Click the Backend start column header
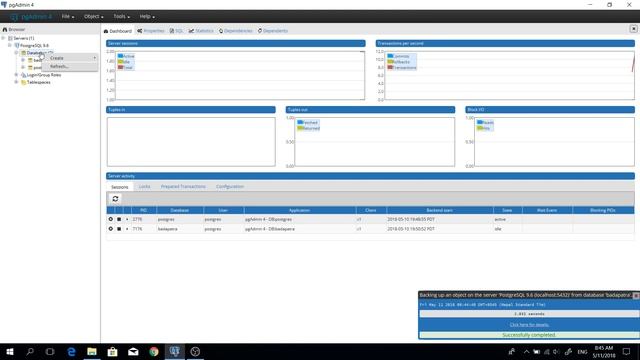 tap(440, 210)
